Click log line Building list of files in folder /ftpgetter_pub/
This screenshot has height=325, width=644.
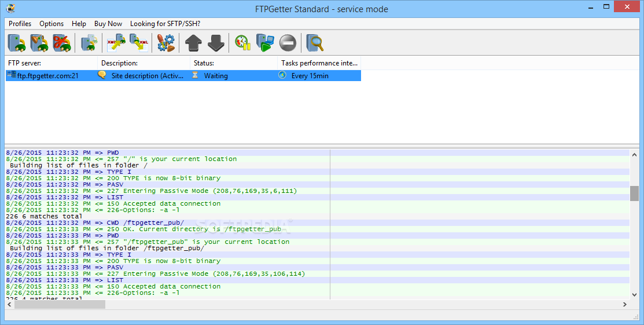point(107,249)
